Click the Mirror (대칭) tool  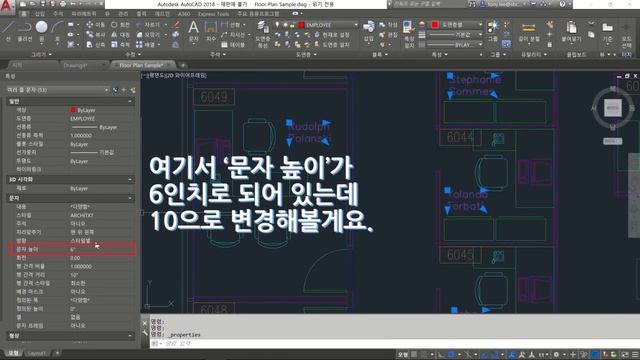(120, 35)
